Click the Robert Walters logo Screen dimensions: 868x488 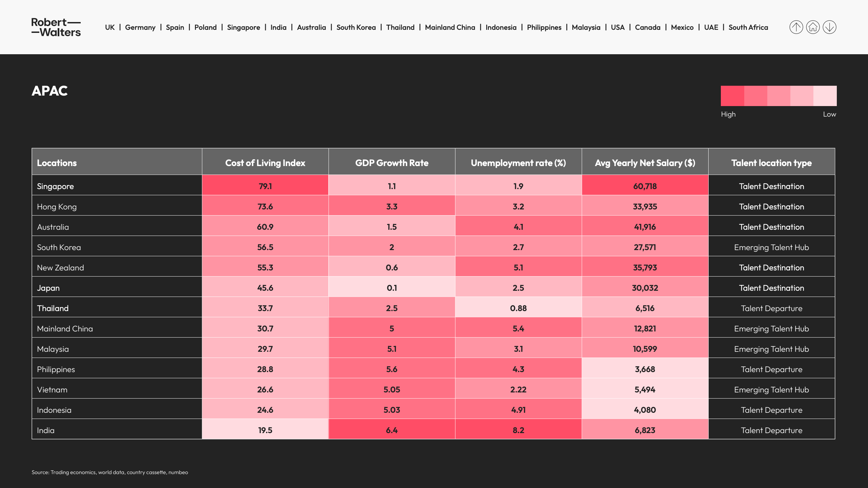tap(56, 27)
